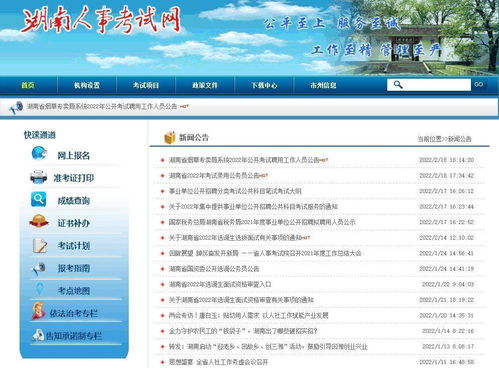Image resolution: width=499 pixels, height=368 pixels.
Task: Click the 新闻公告 box icon
Action: (170, 137)
